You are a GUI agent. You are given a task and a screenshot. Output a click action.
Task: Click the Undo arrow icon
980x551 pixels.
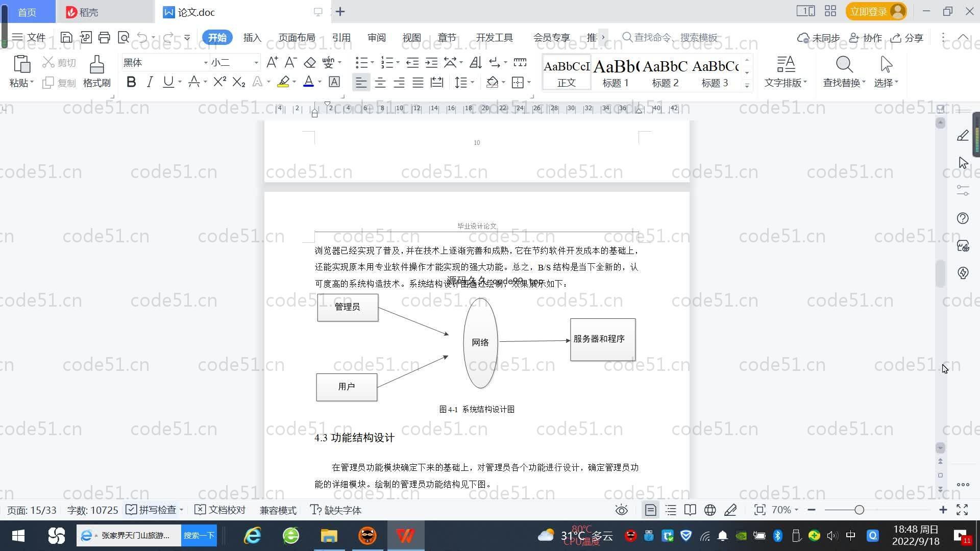click(142, 37)
